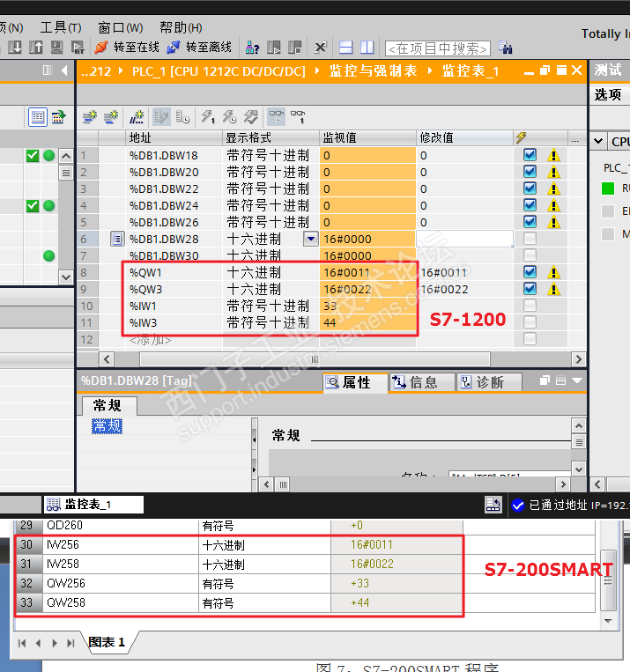Expand breadcrumb arrow before PLC_1
The image size is (630, 672).
click(121, 70)
